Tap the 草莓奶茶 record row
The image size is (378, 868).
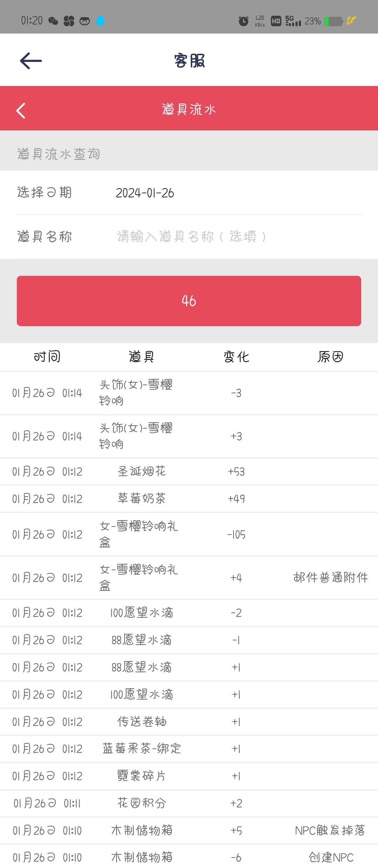pyautogui.click(x=189, y=499)
